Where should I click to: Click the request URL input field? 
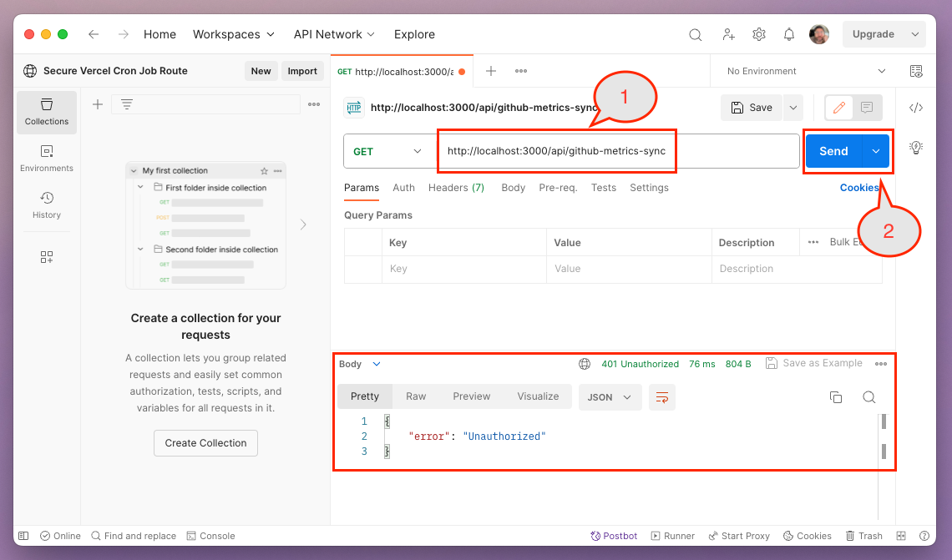(x=618, y=152)
